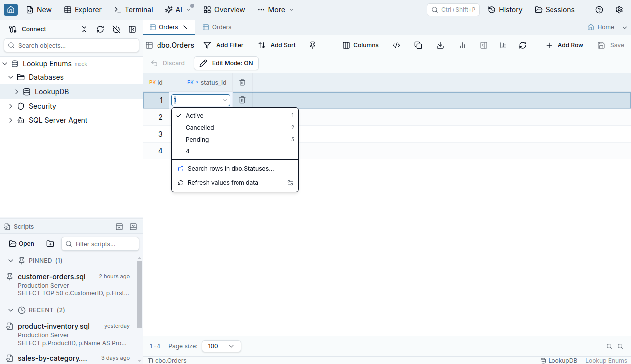Click Refresh values from data
Viewport: 631px width, 364px height.
[x=235, y=183]
